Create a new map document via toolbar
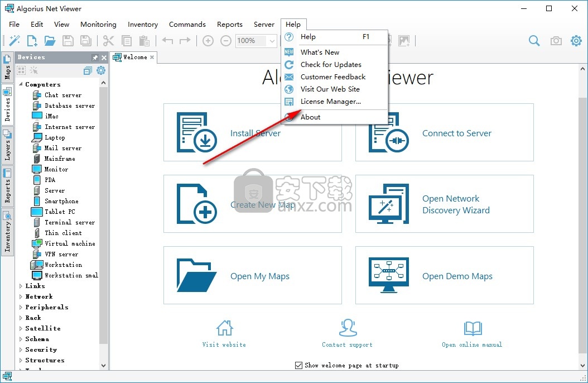 32,41
